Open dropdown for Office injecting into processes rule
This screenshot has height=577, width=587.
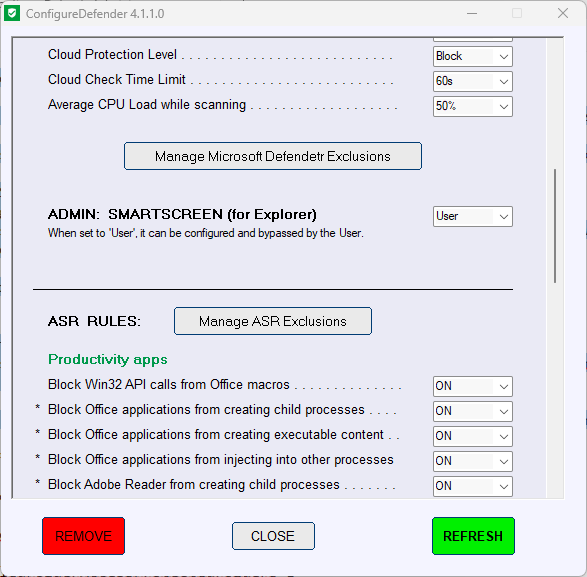click(x=473, y=461)
